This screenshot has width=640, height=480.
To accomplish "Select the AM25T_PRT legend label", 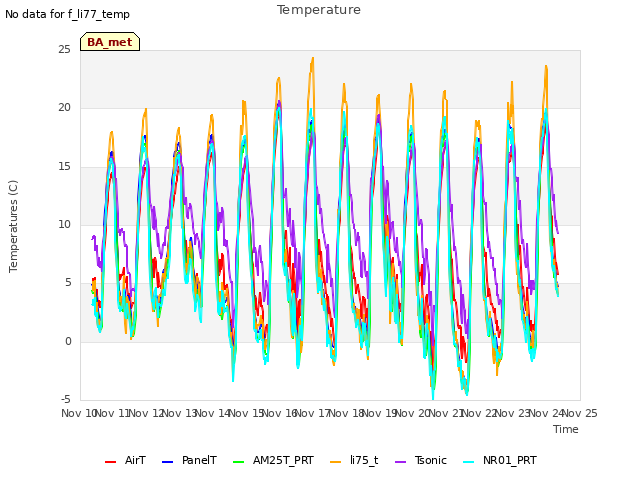I will pyautogui.click(x=283, y=461).
